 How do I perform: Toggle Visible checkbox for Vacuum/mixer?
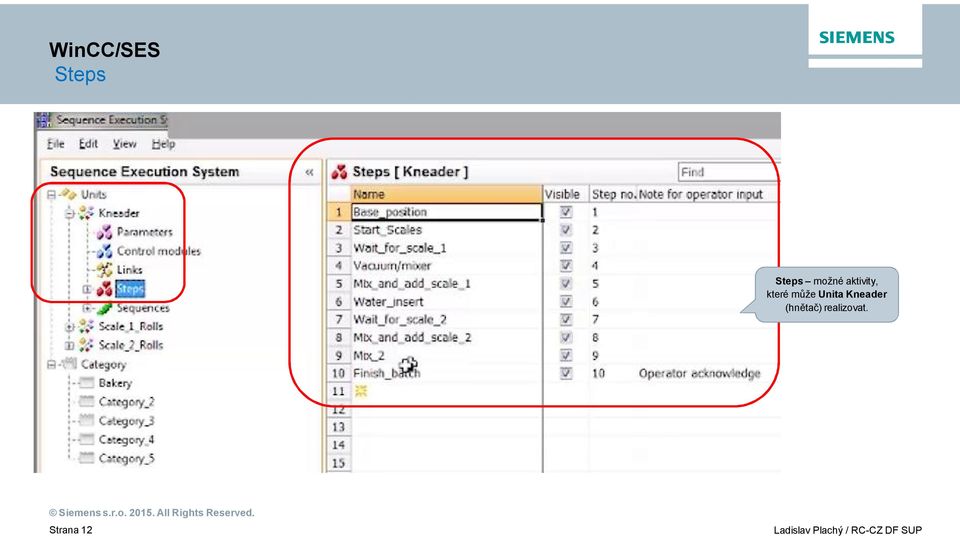pyautogui.click(x=566, y=266)
